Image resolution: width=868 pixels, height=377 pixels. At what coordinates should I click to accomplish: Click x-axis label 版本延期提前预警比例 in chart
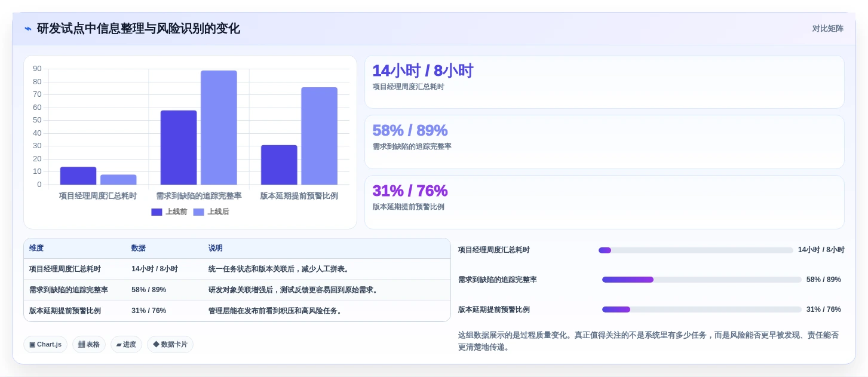pos(299,196)
